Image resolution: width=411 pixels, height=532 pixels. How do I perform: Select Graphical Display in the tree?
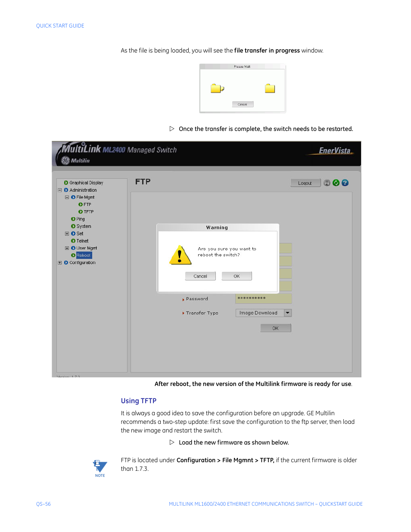(86, 183)
